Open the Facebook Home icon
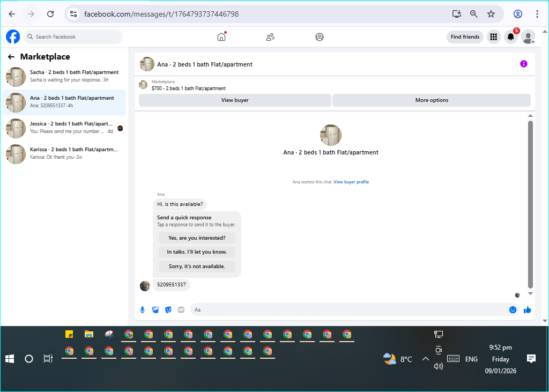This screenshot has height=392, width=549. [x=221, y=37]
